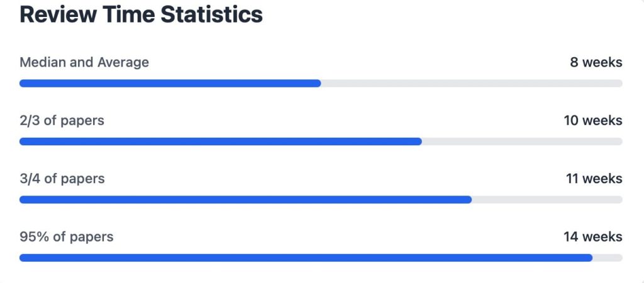Image resolution: width=644 pixels, height=283 pixels.
Task: Click the word 'Time' in the heading
Action: click(x=129, y=15)
